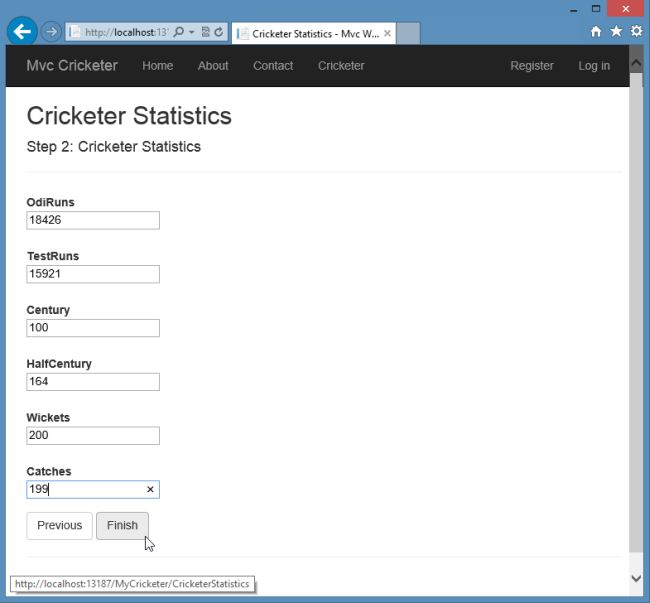The height and width of the screenshot is (603, 650).
Task: Click the Finish button
Action: 122,526
